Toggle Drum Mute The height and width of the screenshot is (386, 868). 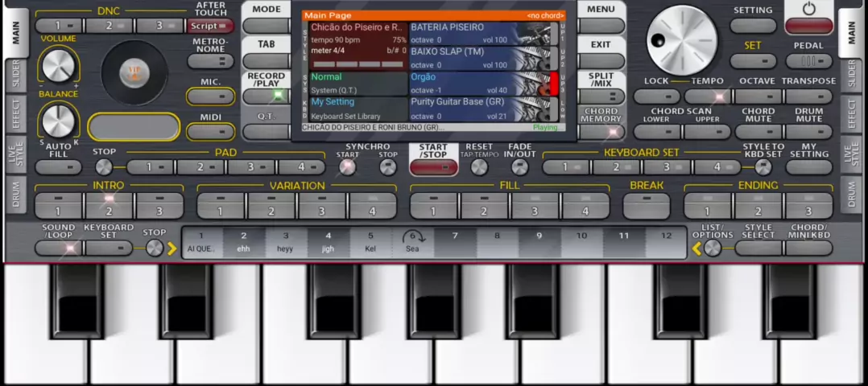(808, 132)
